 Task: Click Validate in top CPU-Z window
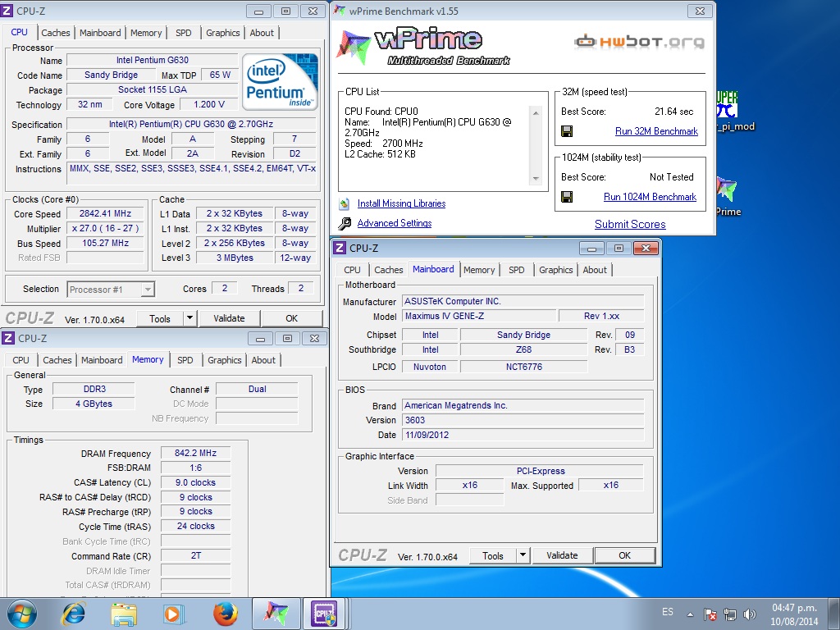(229, 318)
